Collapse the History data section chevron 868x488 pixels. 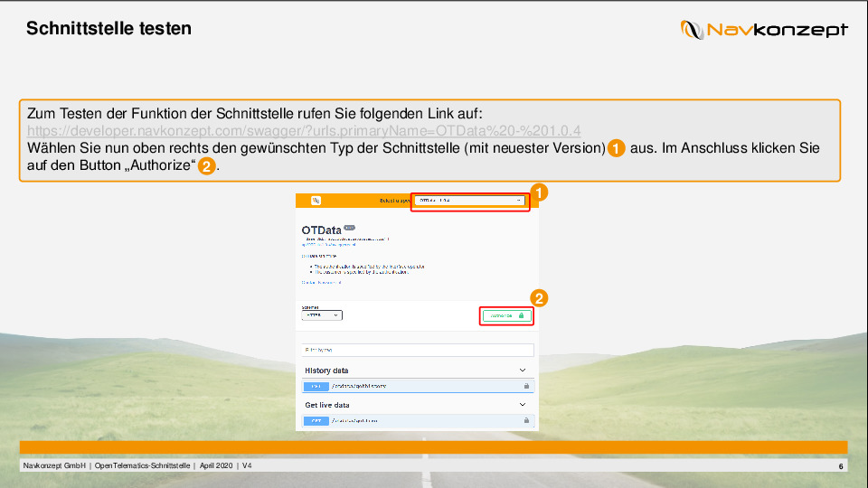[x=523, y=371]
